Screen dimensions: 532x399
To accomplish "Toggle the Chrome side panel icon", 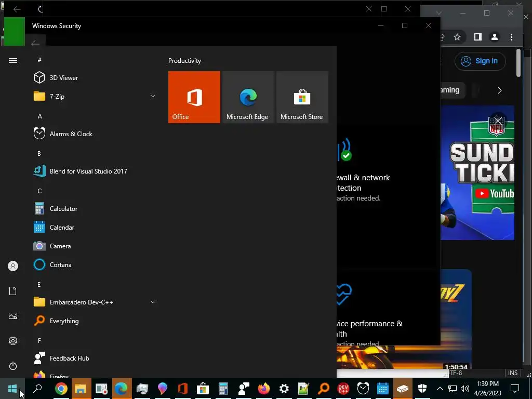I will click(478, 37).
